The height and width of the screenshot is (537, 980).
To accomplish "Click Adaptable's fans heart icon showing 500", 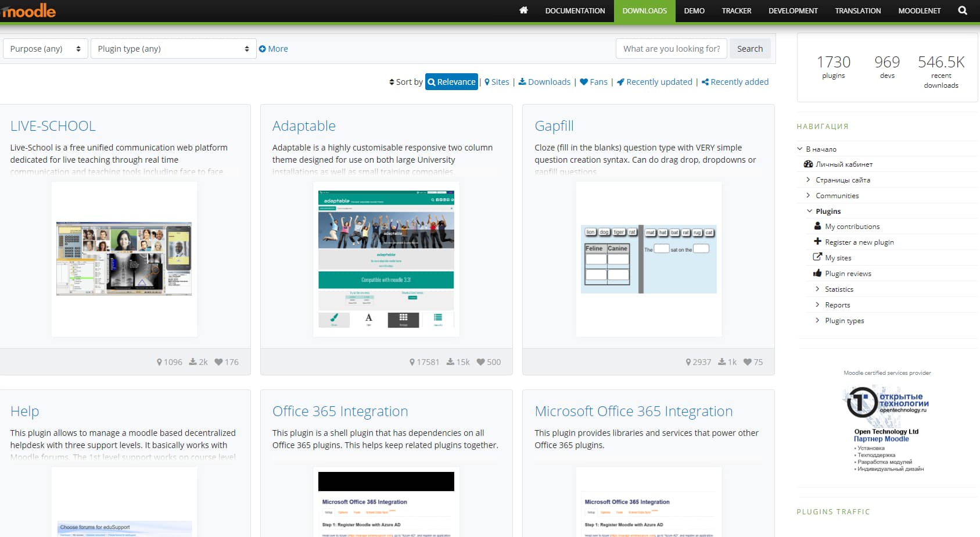I will click(481, 362).
